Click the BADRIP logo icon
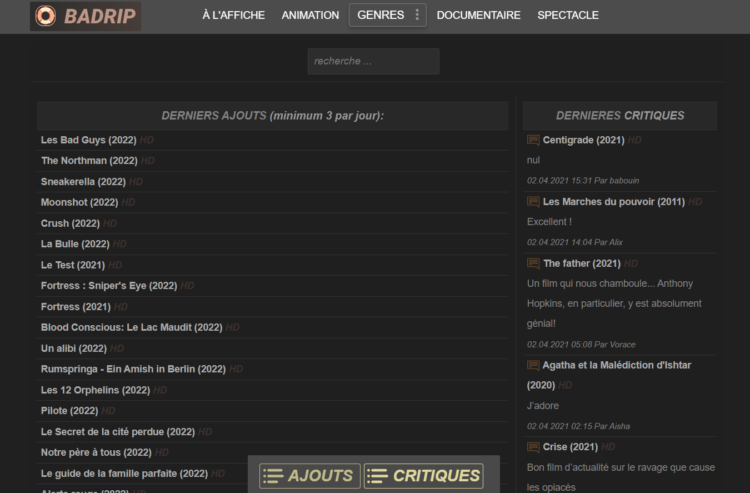This screenshot has width=750, height=493. [x=45, y=16]
